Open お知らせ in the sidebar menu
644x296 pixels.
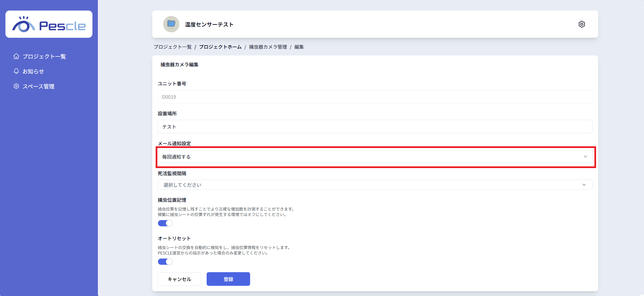pos(33,71)
